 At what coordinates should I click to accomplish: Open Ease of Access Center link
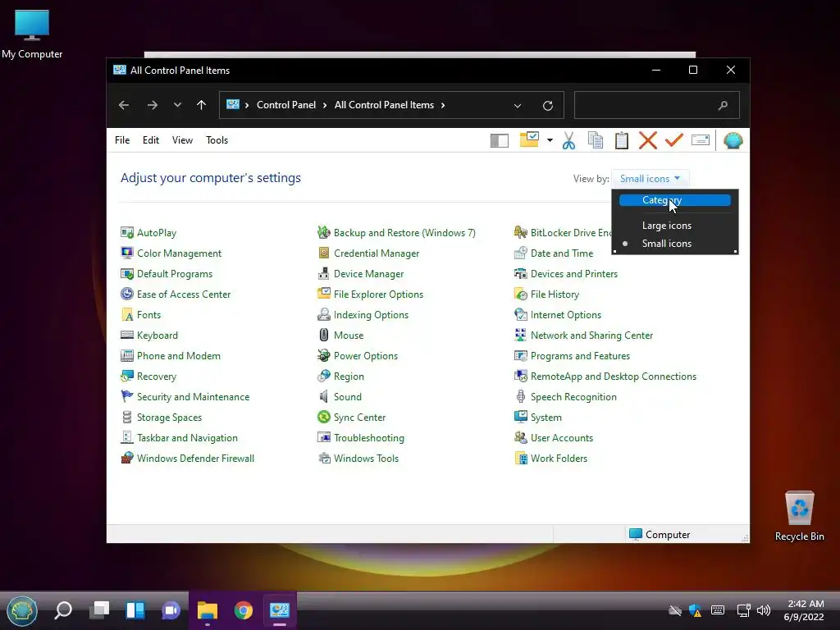click(x=183, y=294)
